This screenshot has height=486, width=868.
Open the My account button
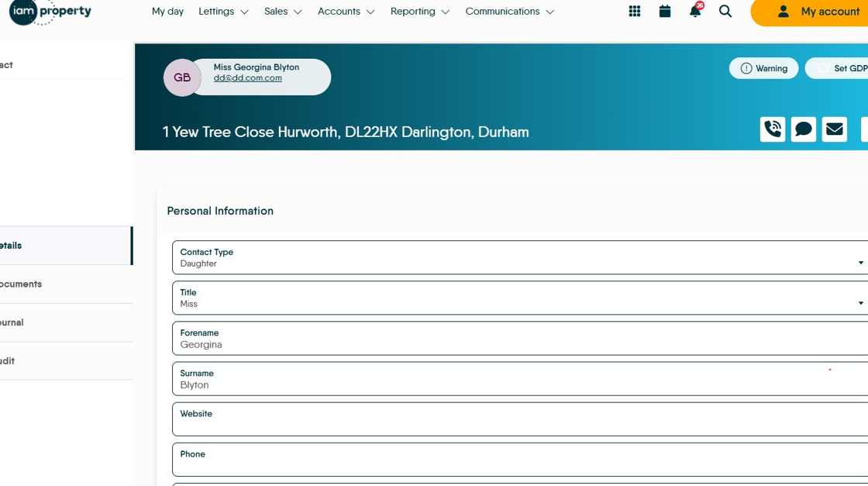809,12
